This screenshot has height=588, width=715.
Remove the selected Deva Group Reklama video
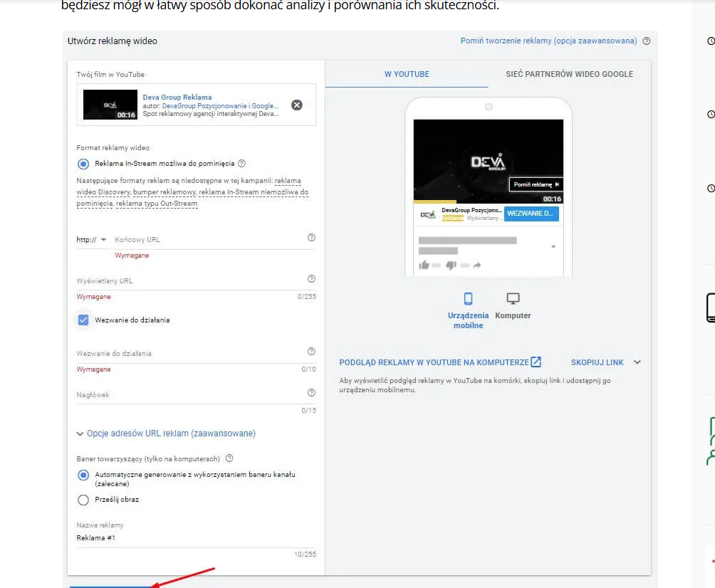pos(297,105)
